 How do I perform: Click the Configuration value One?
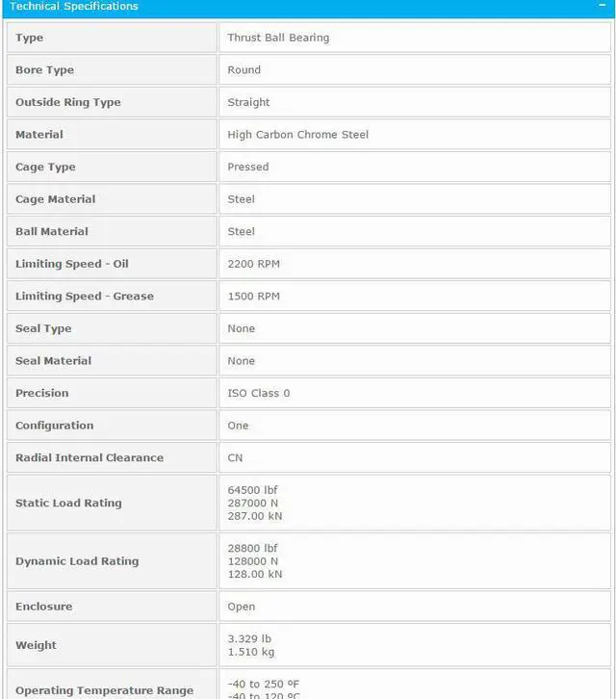pyautogui.click(x=238, y=426)
